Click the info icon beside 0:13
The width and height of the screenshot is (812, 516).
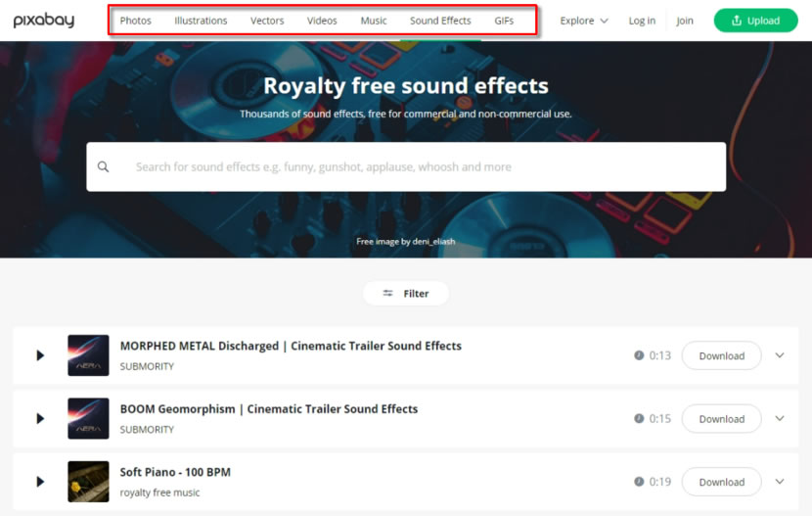(639, 355)
